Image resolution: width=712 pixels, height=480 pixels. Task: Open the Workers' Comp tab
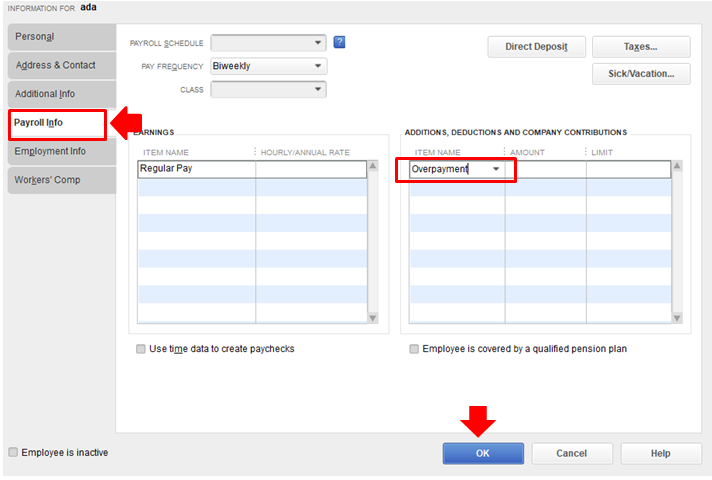62,180
